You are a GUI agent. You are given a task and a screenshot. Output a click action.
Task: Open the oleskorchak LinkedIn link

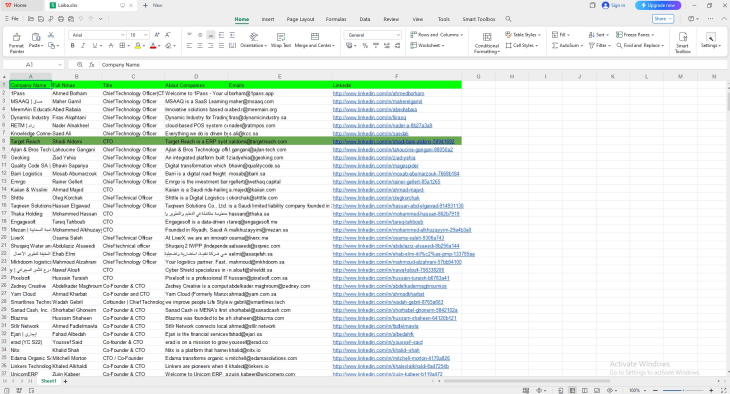pos(376,198)
